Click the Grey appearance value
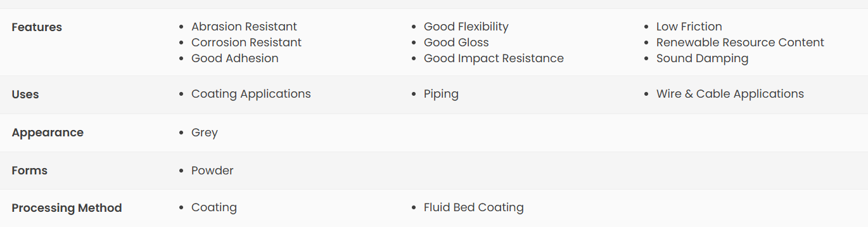The width and height of the screenshot is (868, 241). tap(205, 133)
